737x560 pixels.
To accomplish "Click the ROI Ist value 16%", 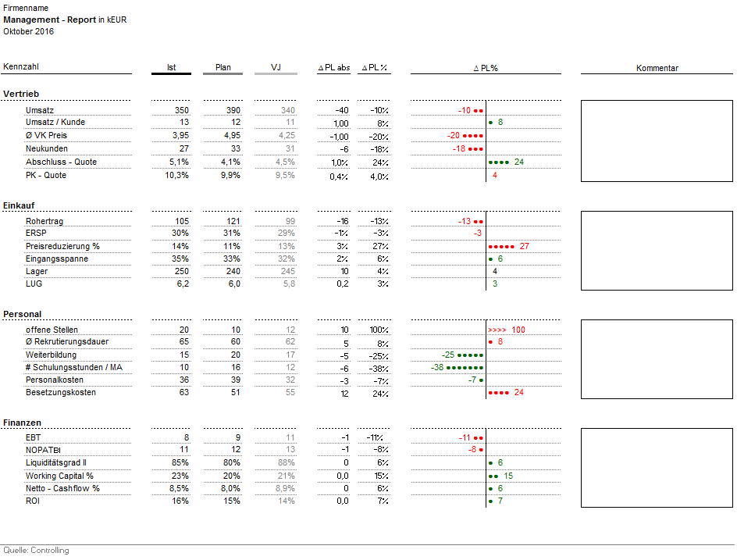I will pos(180,501).
